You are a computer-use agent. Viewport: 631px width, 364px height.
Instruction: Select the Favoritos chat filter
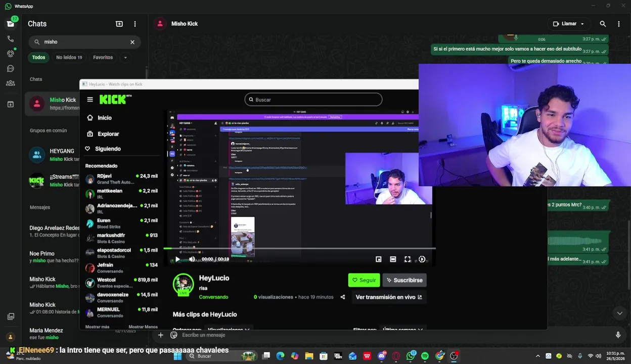103,57
